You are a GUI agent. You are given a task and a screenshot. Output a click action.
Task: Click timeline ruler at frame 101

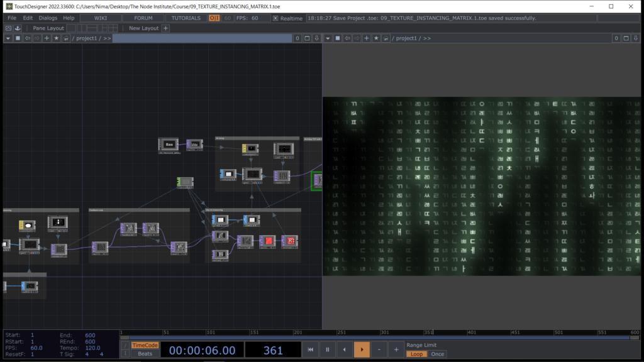click(x=211, y=332)
